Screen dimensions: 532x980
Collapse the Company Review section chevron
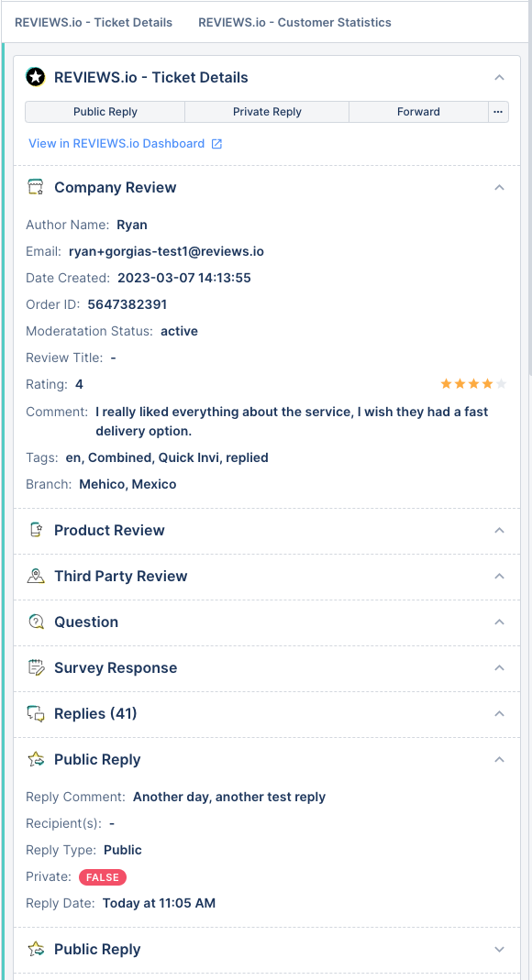(x=499, y=188)
